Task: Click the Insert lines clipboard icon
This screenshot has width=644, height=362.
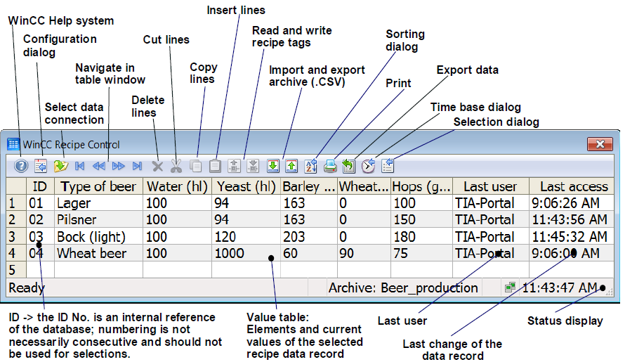Action: (x=215, y=166)
